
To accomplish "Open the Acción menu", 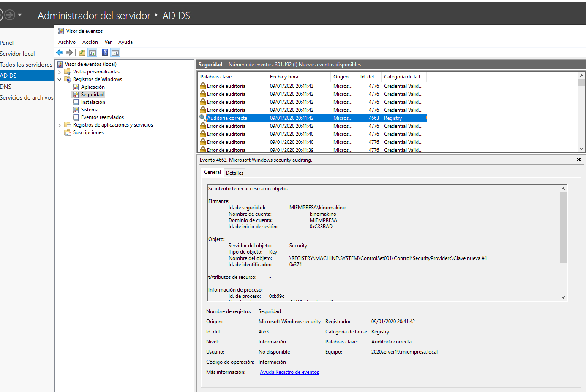I will pyautogui.click(x=90, y=42).
